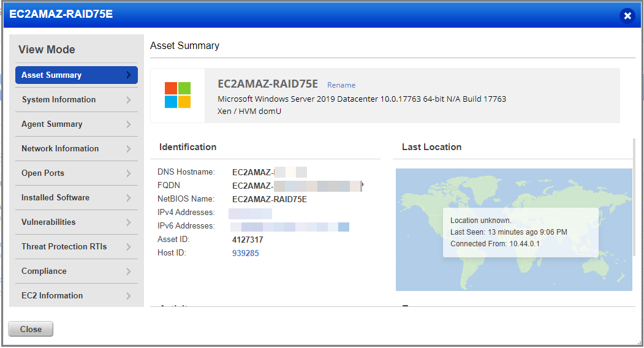The width and height of the screenshot is (644, 348).
Task: Click the Connected From 10.44.0.1 text
Action: pos(495,244)
